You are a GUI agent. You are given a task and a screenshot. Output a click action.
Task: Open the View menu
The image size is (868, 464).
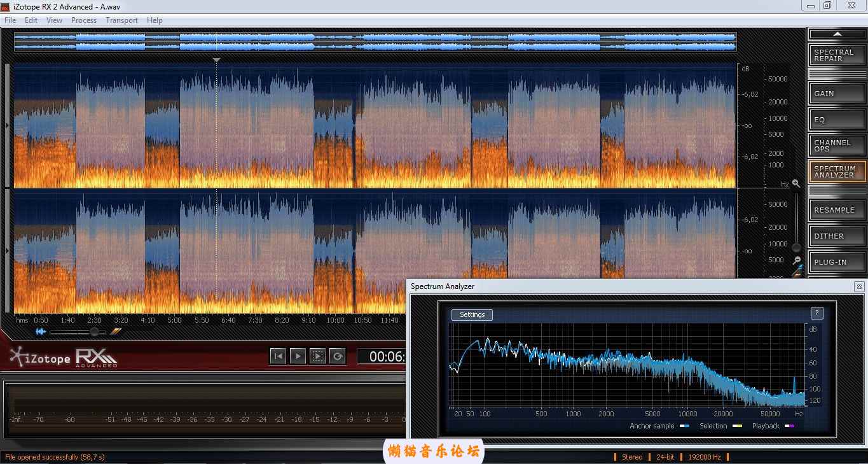coord(54,20)
